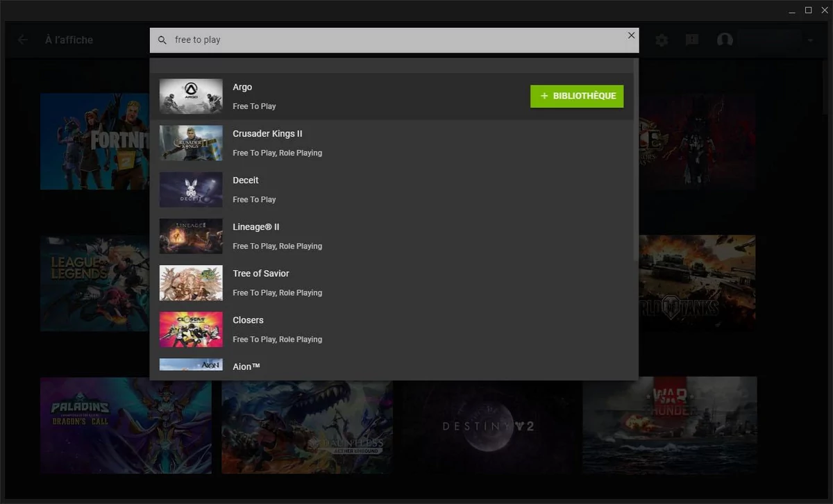Click the user account avatar icon
This screenshot has width=833, height=504.
pyautogui.click(x=725, y=40)
